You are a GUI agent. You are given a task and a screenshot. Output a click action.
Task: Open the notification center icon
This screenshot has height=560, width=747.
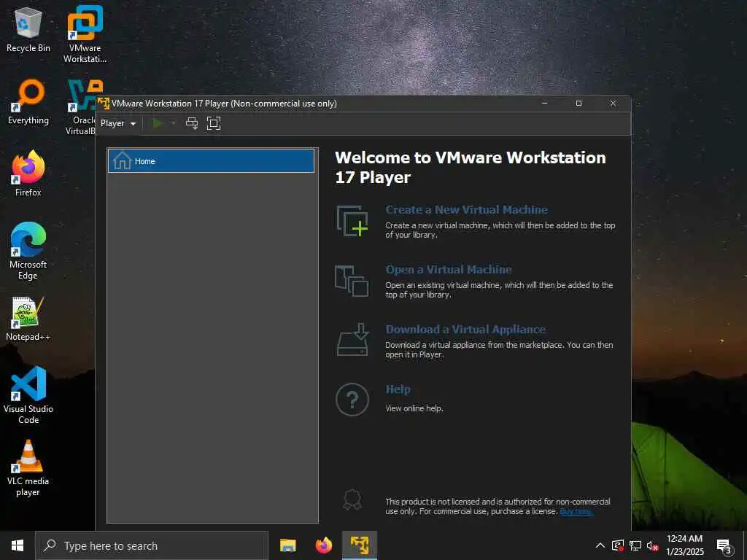click(x=724, y=546)
